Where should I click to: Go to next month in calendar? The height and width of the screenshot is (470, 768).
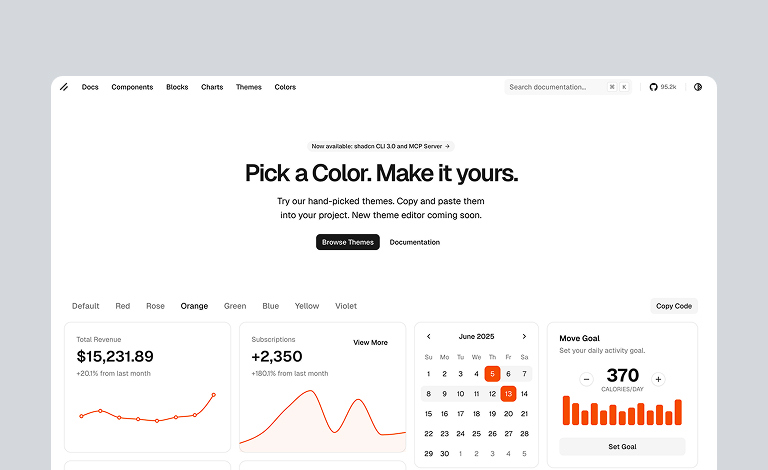click(x=524, y=336)
